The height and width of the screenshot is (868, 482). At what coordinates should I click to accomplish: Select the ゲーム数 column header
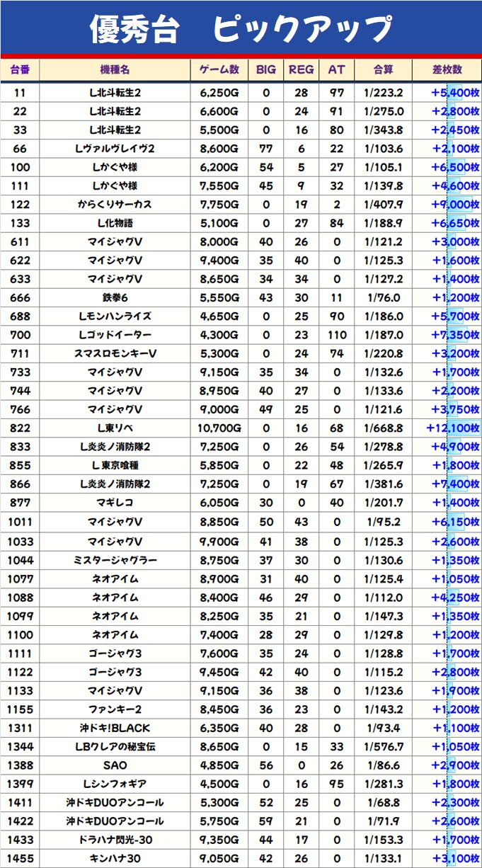219,69
